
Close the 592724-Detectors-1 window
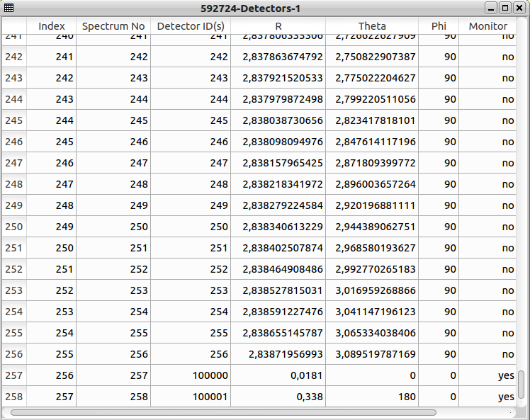coord(519,8)
